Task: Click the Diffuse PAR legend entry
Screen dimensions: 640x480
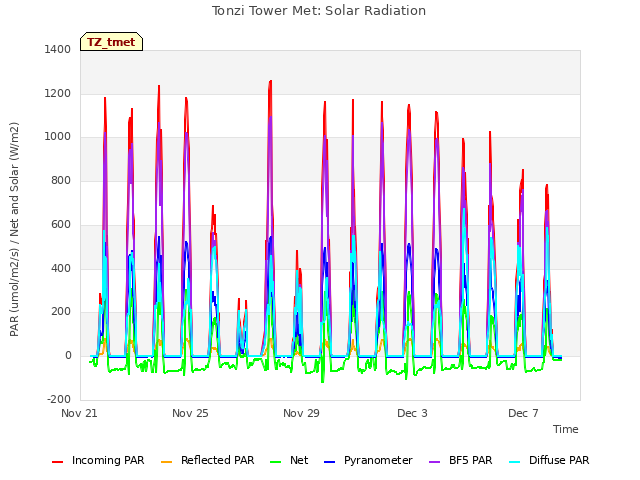Action: (549, 460)
